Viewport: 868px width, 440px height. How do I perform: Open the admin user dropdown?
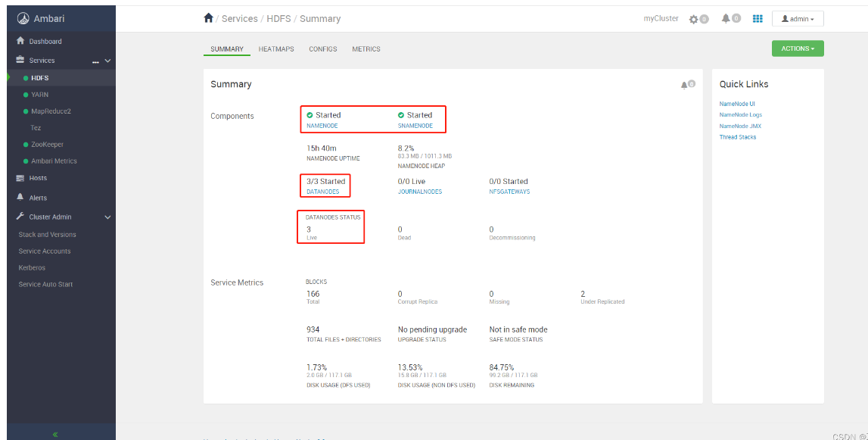pos(798,19)
